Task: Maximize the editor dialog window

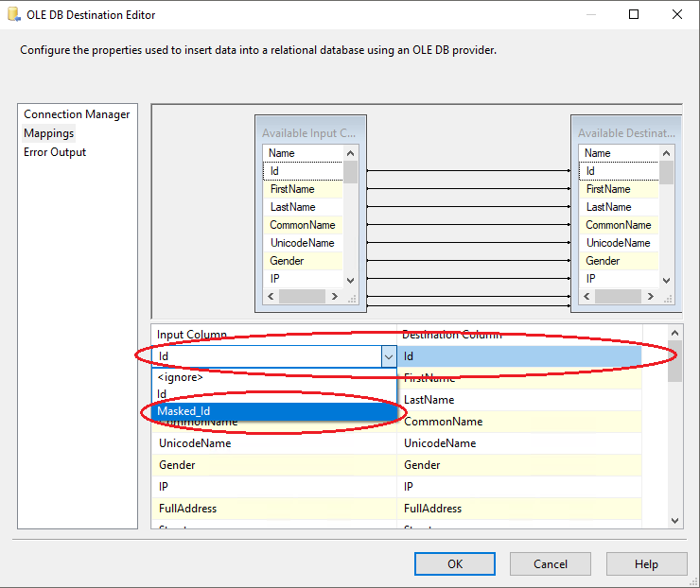Action: tap(634, 15)
